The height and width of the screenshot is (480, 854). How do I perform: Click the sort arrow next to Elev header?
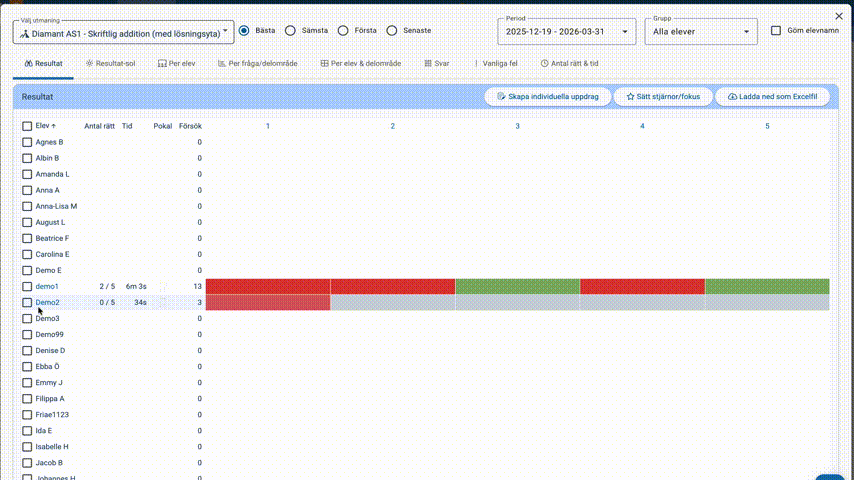point(54,126)
